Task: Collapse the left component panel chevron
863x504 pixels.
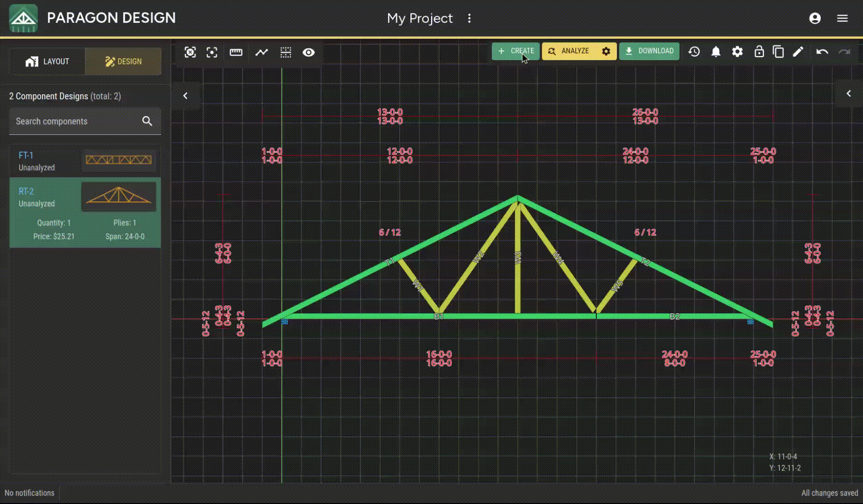Action: (185, 96)
